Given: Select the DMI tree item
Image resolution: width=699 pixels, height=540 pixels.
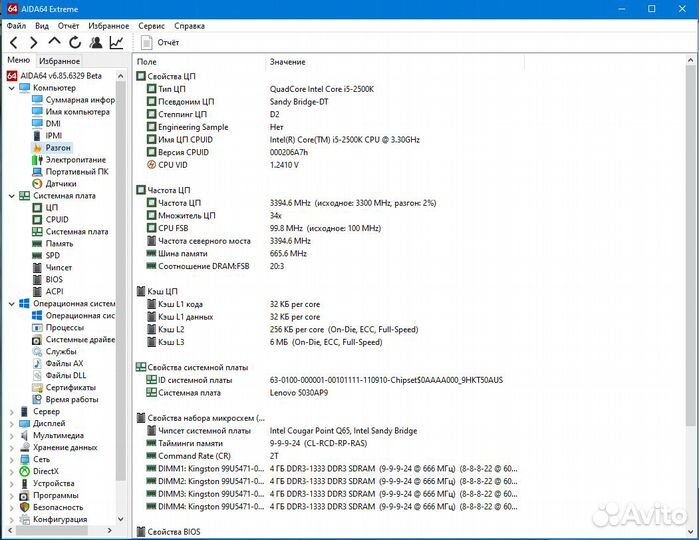Looking at the screenshot, I should [46, 124].
